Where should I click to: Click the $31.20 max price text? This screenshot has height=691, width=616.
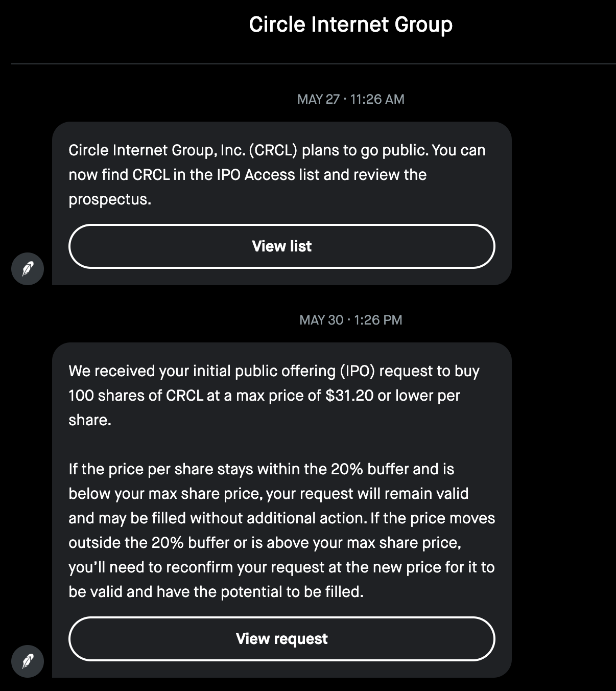point(349,396)
